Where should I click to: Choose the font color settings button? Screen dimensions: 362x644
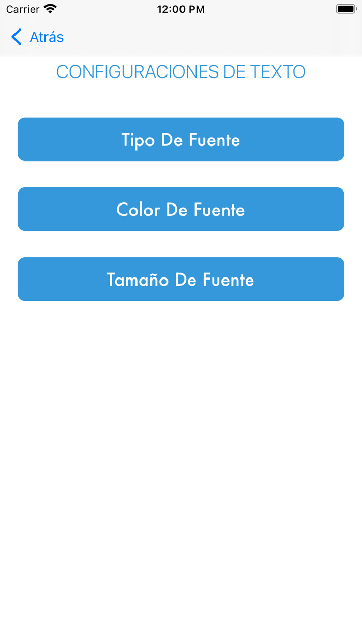point(181,209)
